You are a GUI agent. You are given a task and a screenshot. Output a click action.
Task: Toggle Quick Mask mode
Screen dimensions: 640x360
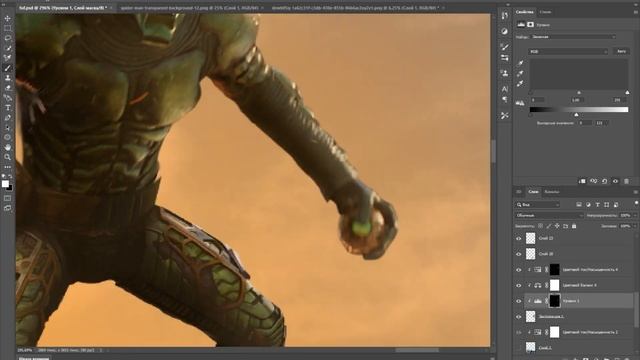point(7,198)
